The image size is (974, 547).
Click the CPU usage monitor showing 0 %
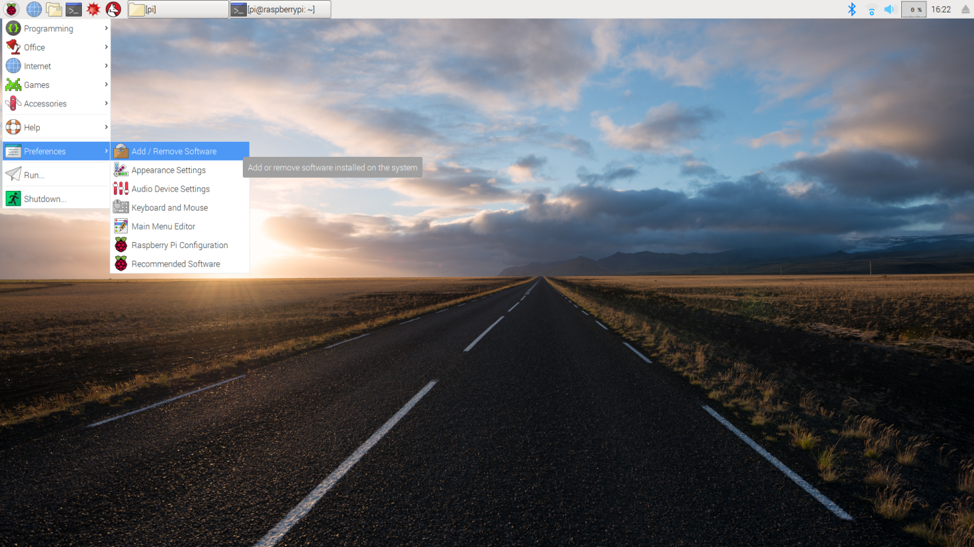tap(914, 9)
